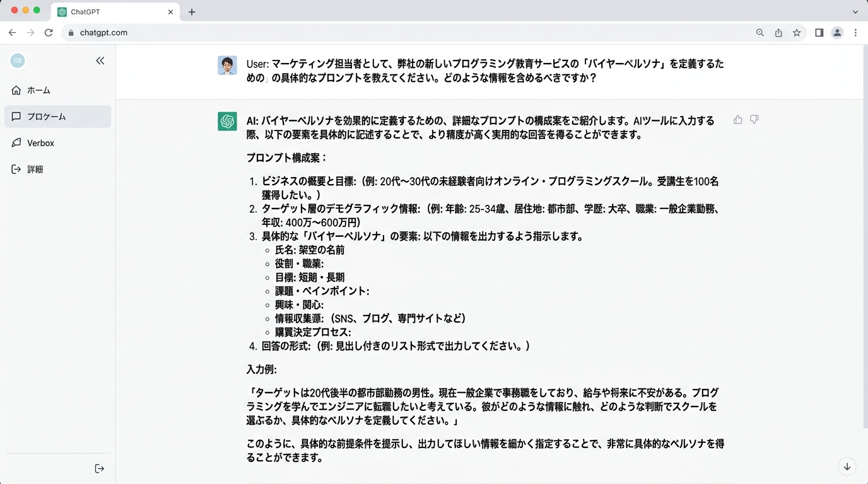Click the thumbs up feedback icon
The height and width of the screenshot is (484, 868).
(x=737, y=120)
